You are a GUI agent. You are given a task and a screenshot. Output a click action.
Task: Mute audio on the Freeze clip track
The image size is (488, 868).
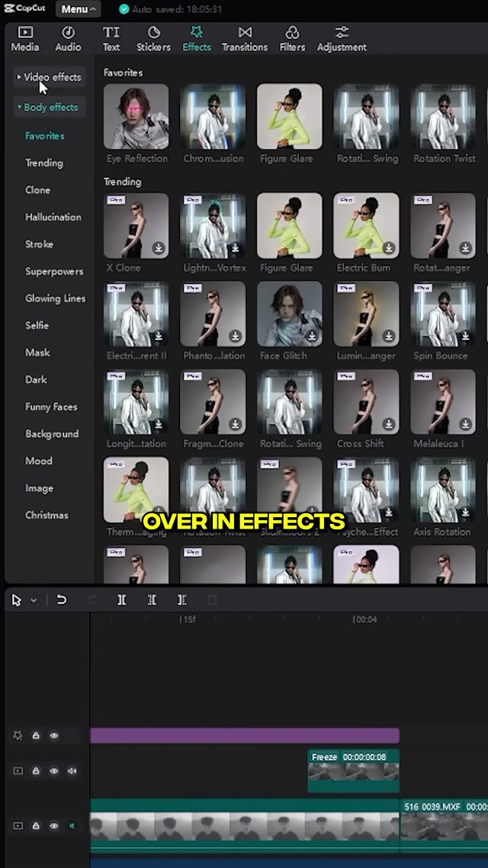point(72,771)
